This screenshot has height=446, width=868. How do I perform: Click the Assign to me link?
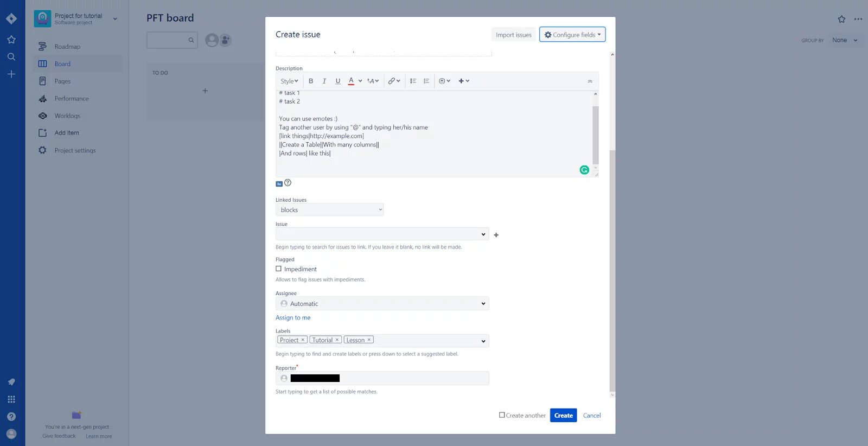pyautogui.click(x=293, y=317)
